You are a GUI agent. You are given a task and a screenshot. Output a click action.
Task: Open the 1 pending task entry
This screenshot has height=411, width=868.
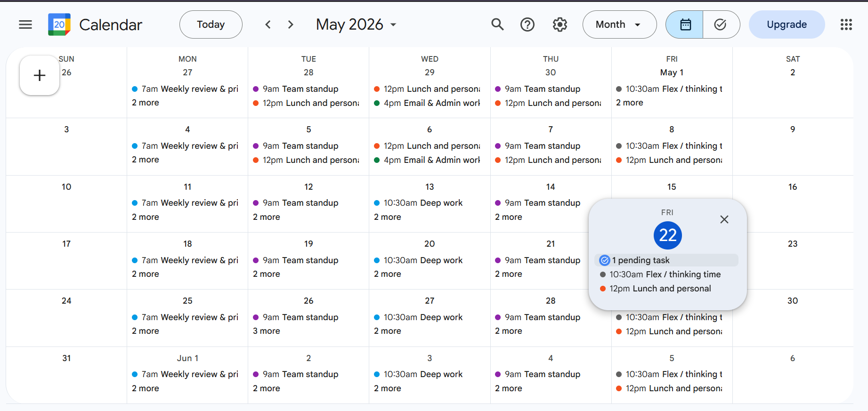click(666, 260)
